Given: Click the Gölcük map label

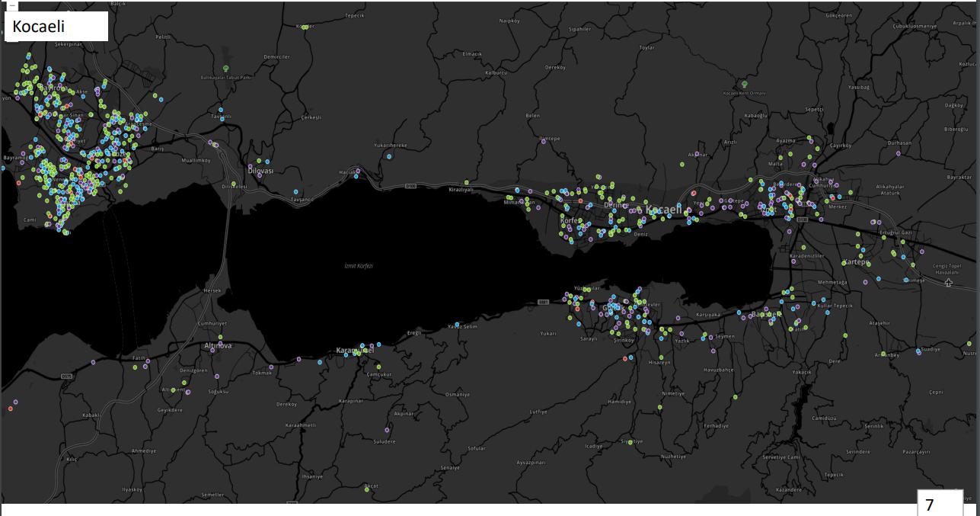Looking at the screenshot, I should coord(614,308).
